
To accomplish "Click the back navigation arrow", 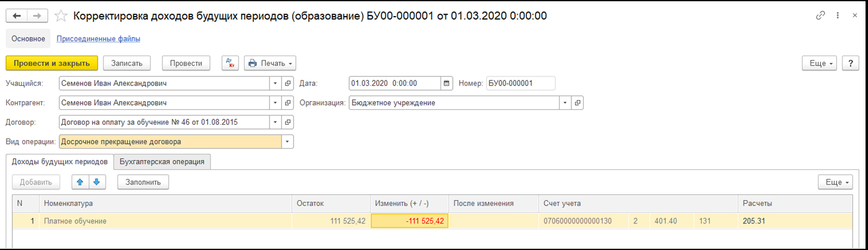I will tap(17, 16).
